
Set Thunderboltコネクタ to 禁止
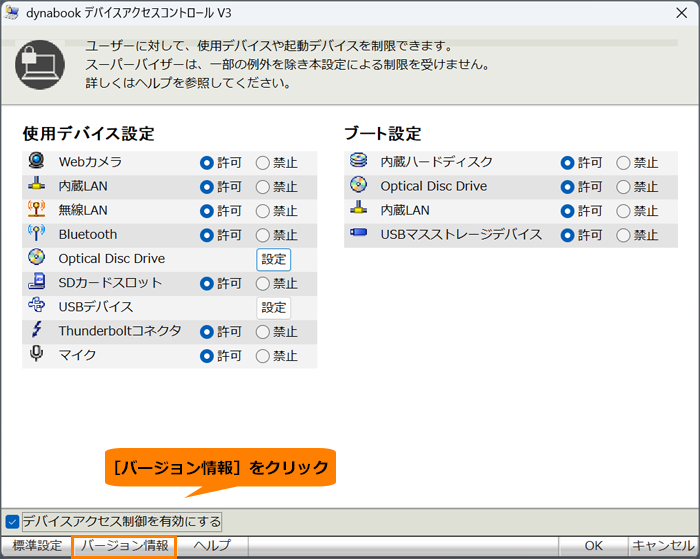tap(262, 332)
